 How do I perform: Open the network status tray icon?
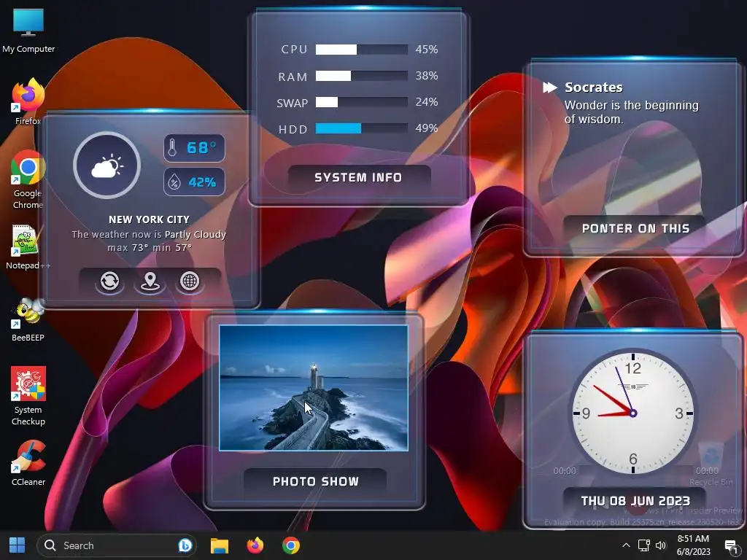pos(643,545)
